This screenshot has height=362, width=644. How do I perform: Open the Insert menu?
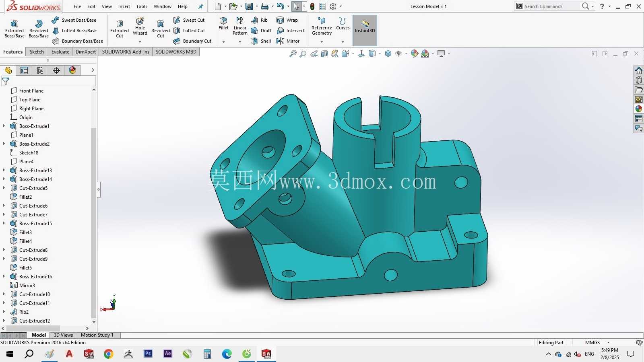tap(124, 6)
